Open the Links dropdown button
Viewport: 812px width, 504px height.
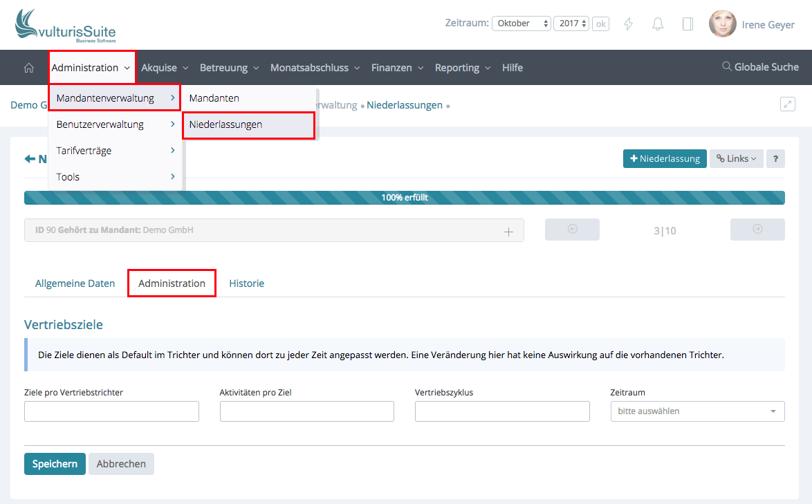pyautogui.click(x=736, y=158)
